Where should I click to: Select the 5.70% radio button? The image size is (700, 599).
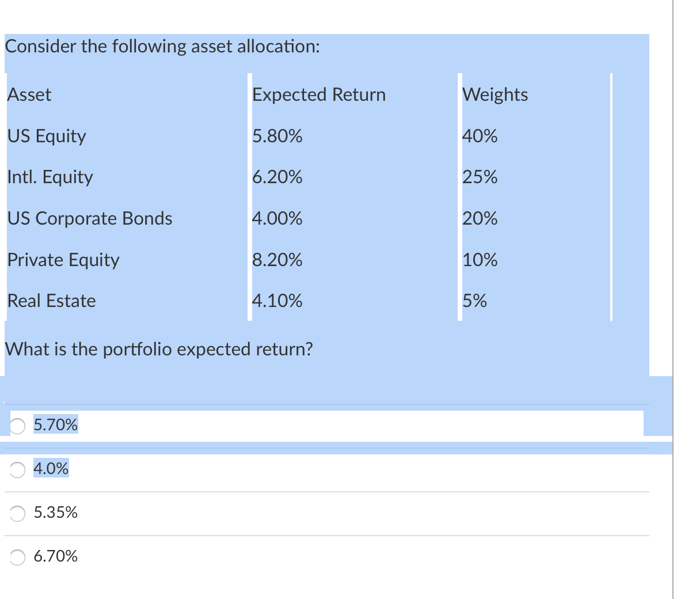click(x=17, y=424)
